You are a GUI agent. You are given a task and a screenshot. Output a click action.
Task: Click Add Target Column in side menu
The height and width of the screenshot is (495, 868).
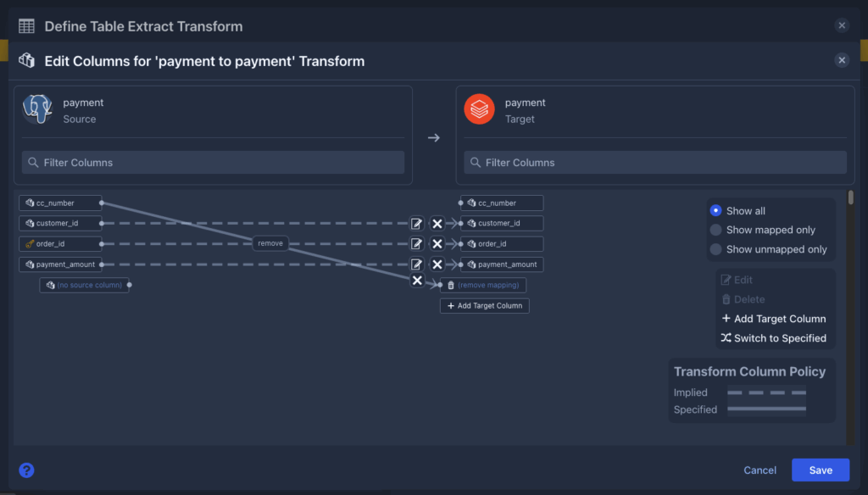(774, 319)
